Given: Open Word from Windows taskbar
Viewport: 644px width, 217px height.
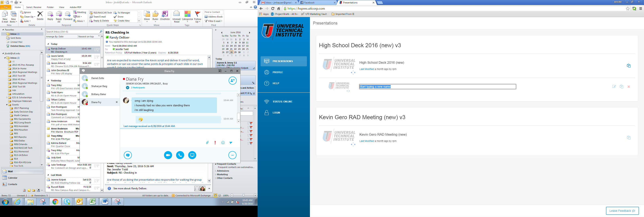Looking at the screenshot, I should 105,202.
